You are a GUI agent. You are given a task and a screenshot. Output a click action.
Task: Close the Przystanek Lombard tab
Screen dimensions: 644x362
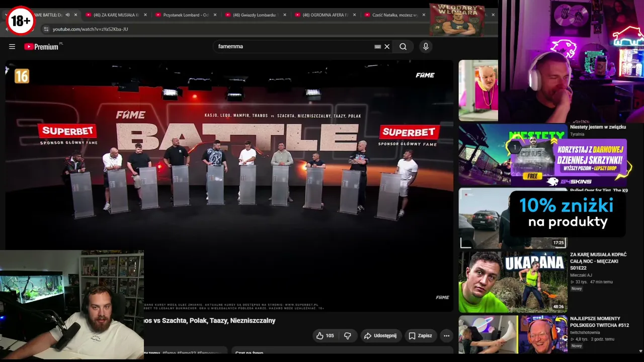[215, 15]
